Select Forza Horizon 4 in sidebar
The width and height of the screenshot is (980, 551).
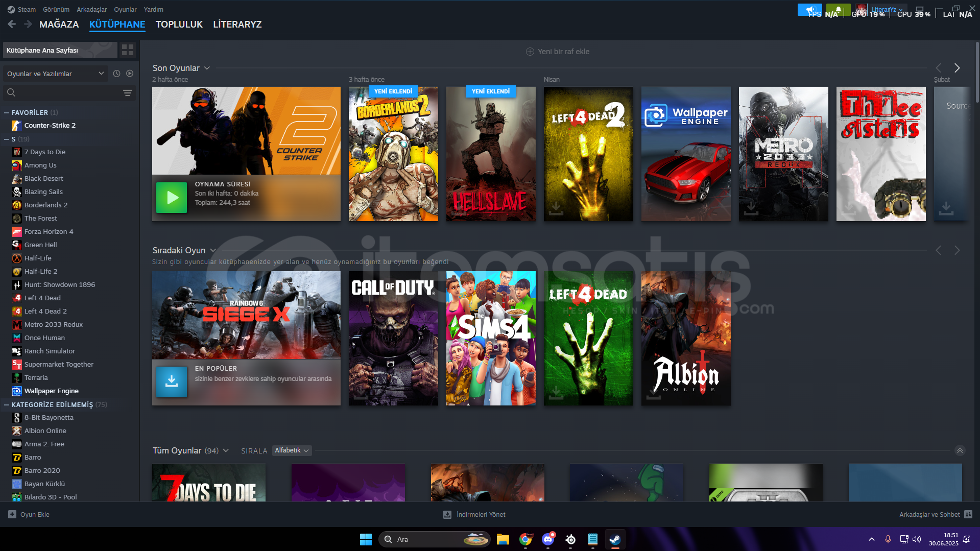tap(49, 231)
